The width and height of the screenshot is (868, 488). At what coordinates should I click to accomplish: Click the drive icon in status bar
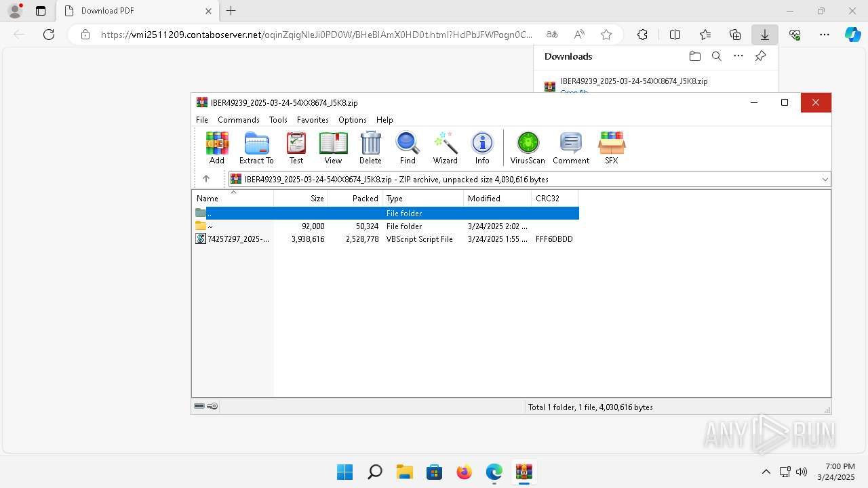click(199, 407)
